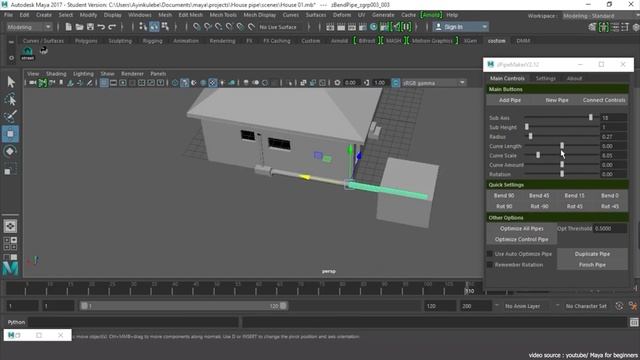Click the Python command line input
640x360 pixels.
133,322
